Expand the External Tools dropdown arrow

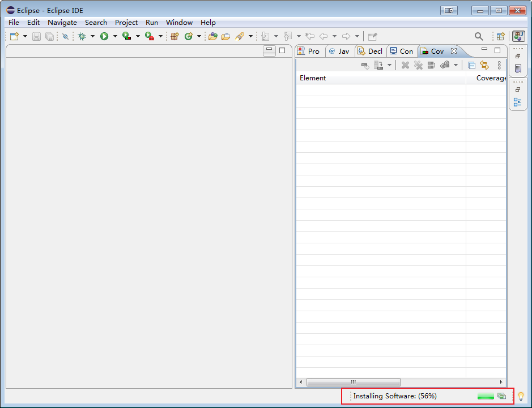tap(160, 36)
